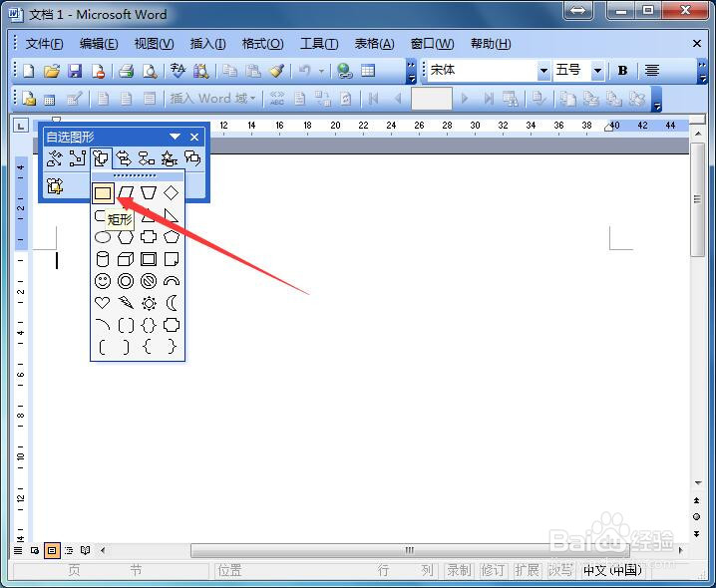Open AutoShapes toolbar options dropdown arrow
716x588 pixels.
(175, 137)
